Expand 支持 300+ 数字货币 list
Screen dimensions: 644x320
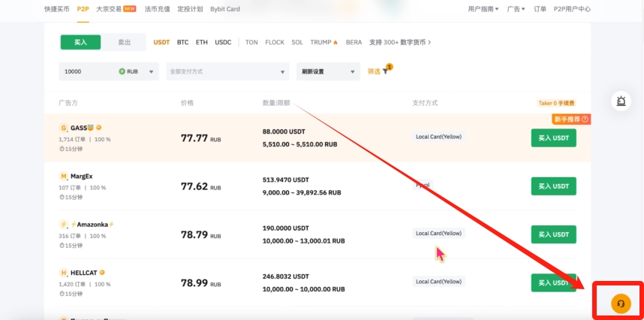point(400,42)
